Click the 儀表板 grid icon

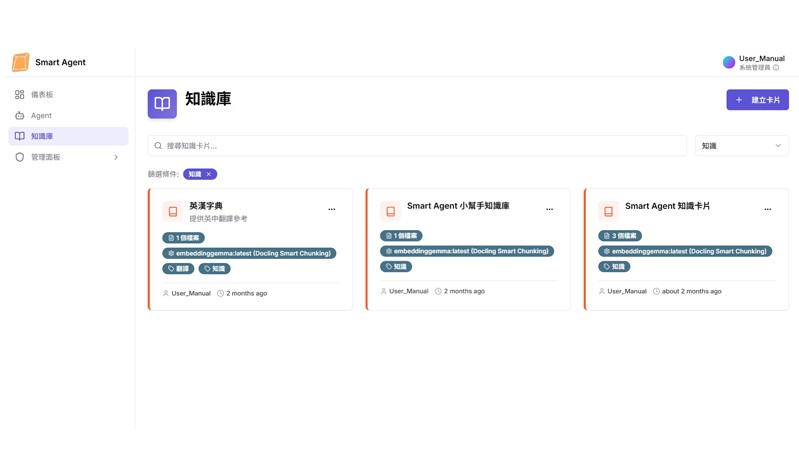(x=19, y=94)
